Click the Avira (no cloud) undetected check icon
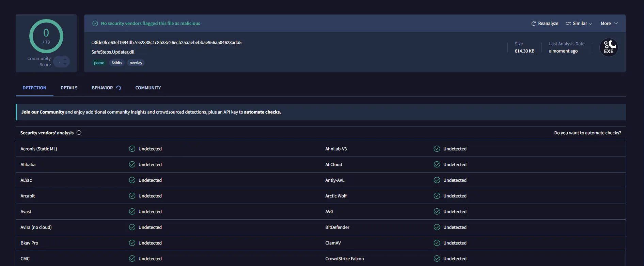 tap(132, 227)
